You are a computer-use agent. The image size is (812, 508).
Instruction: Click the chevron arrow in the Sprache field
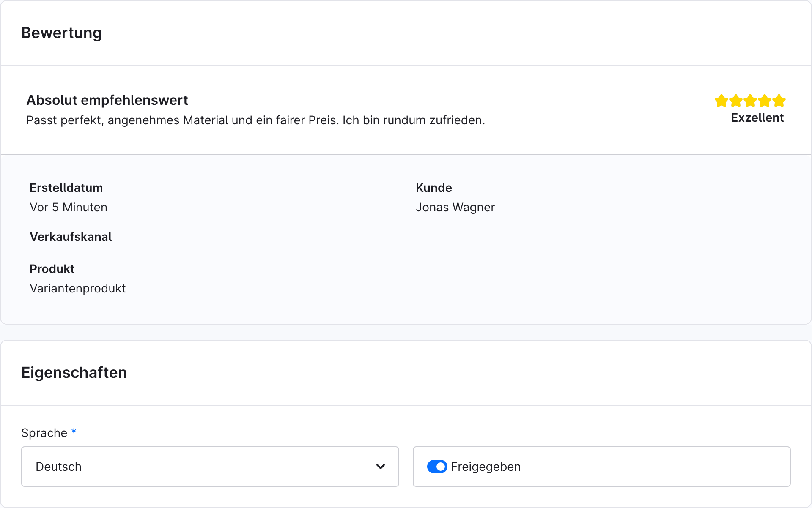click(381, 467)
